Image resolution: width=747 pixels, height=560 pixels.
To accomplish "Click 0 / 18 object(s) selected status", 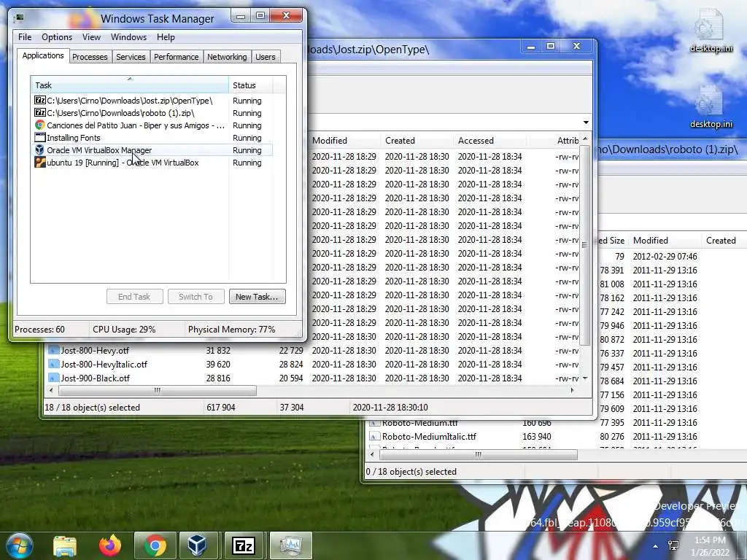I will pos(411,472).
